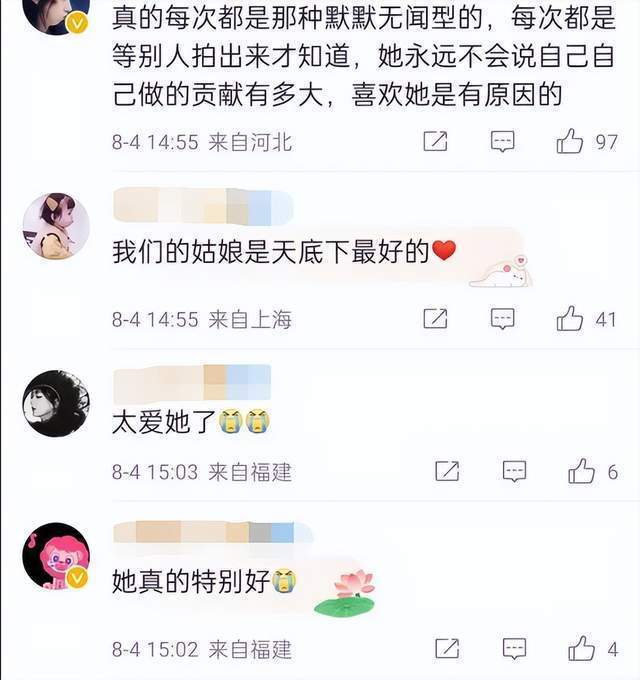
Task: Share the 太爱她了 comment
Action: 447,471
